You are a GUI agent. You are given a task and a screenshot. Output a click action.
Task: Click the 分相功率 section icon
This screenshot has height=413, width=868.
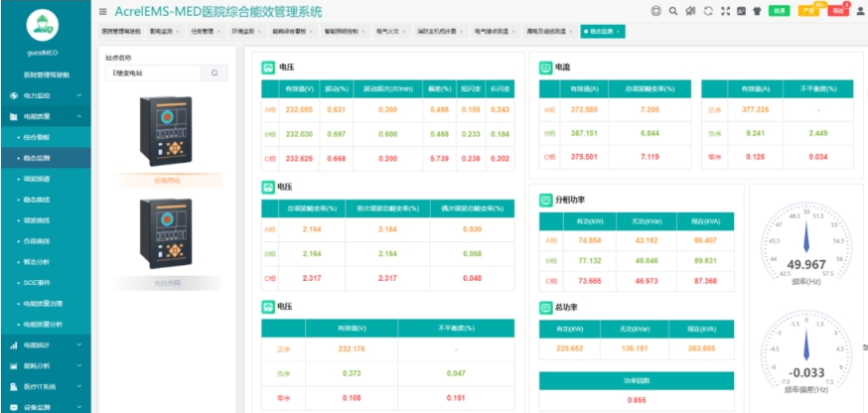[545, 201]
